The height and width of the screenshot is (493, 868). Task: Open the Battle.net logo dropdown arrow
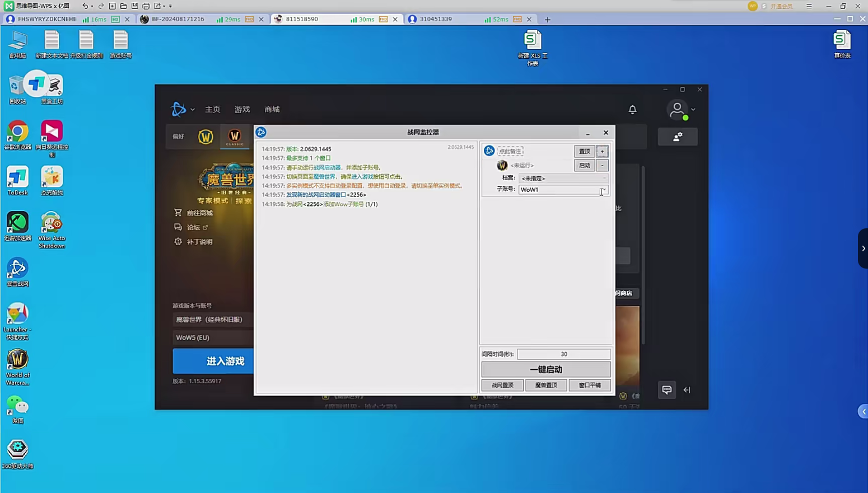click(x=193, y=110)
